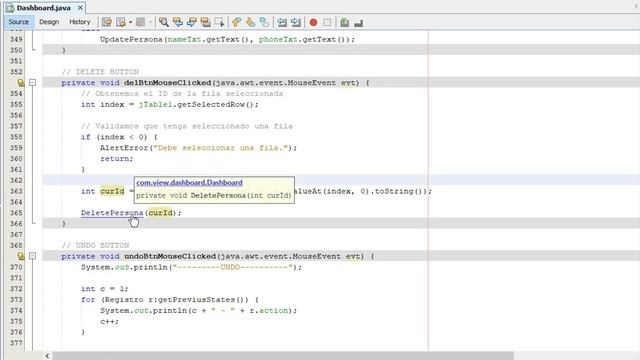
Task: Toggle Highlight Search icon
Action: point(206,22)
